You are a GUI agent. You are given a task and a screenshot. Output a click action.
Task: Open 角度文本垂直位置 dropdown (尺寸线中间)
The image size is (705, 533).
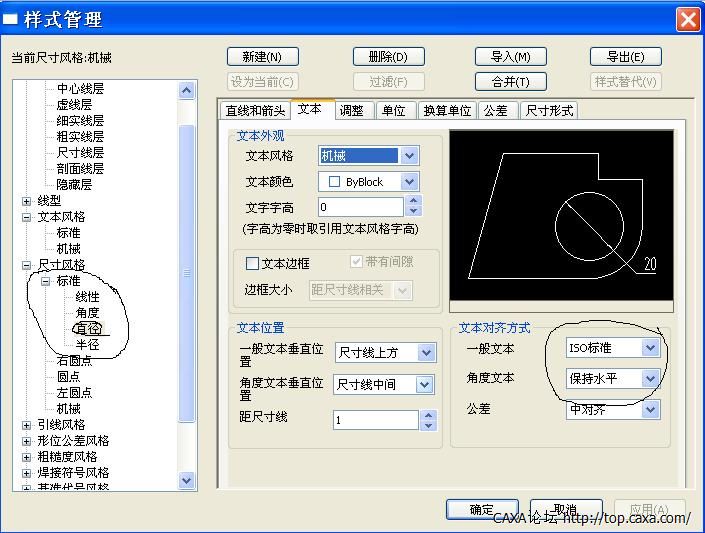click(384, 385)
